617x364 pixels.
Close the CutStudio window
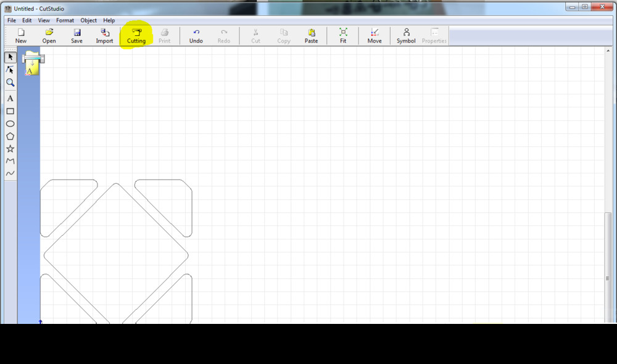click(x=602, y=7)
